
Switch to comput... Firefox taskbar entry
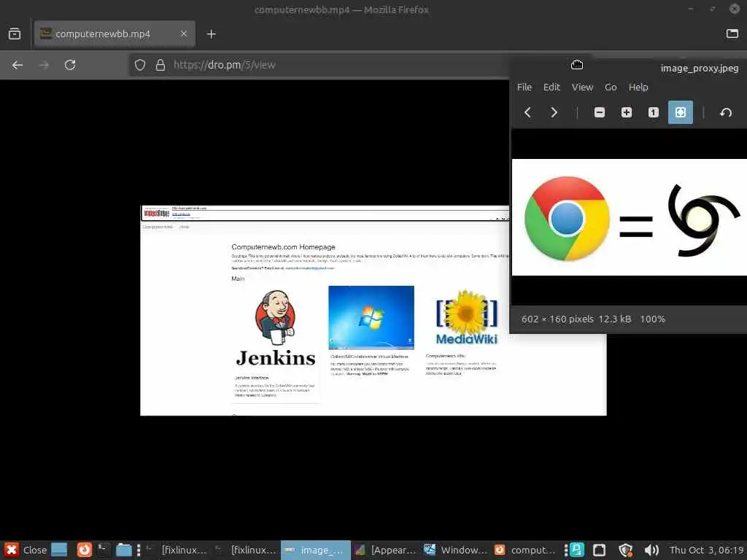point(525,550)
